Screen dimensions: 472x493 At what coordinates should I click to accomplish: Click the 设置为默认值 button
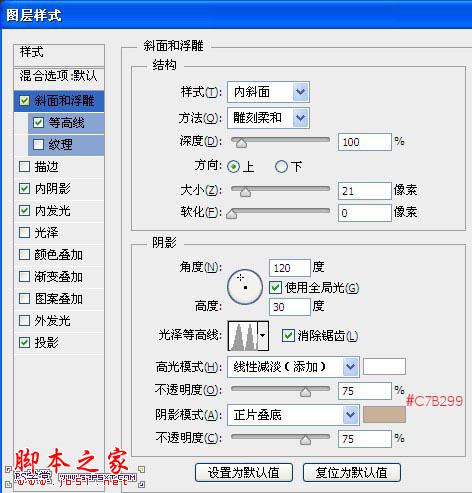coord(244,472)
